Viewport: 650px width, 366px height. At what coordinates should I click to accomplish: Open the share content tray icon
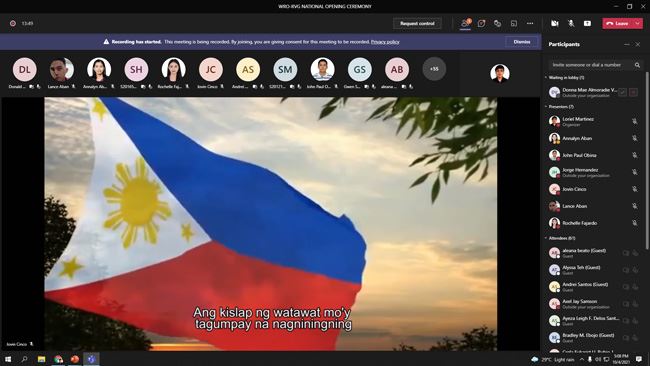tap(587, 24)
